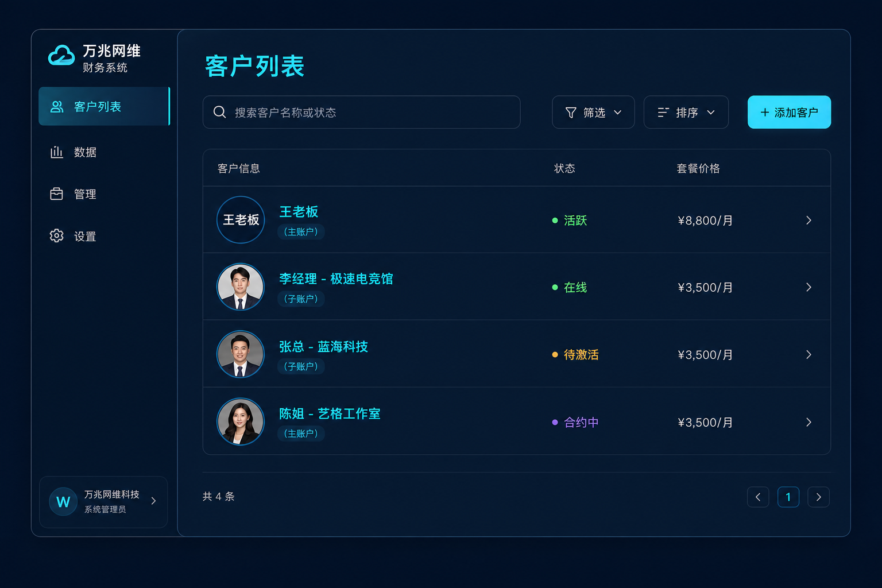
Task: Click the 管理 briefcase icon
Action: 56,194
